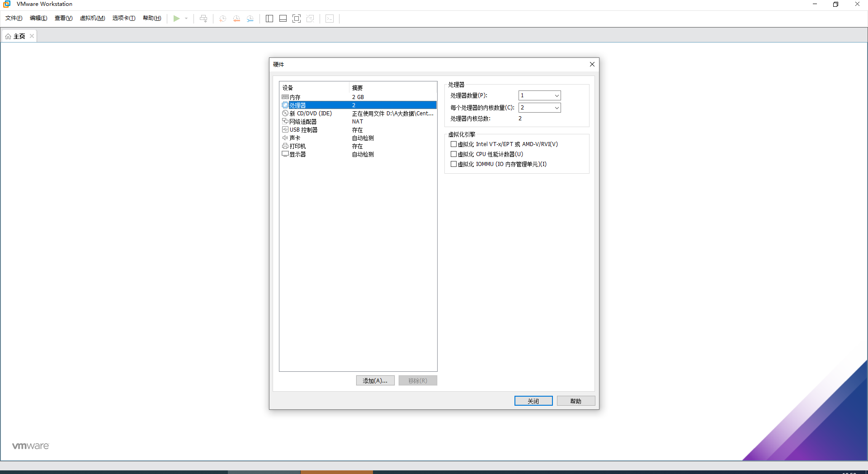Image resolution: width=868 pixels, height=474 pixels.
Task: Expand the power options arrow beside play
Action: pos(186,19)
